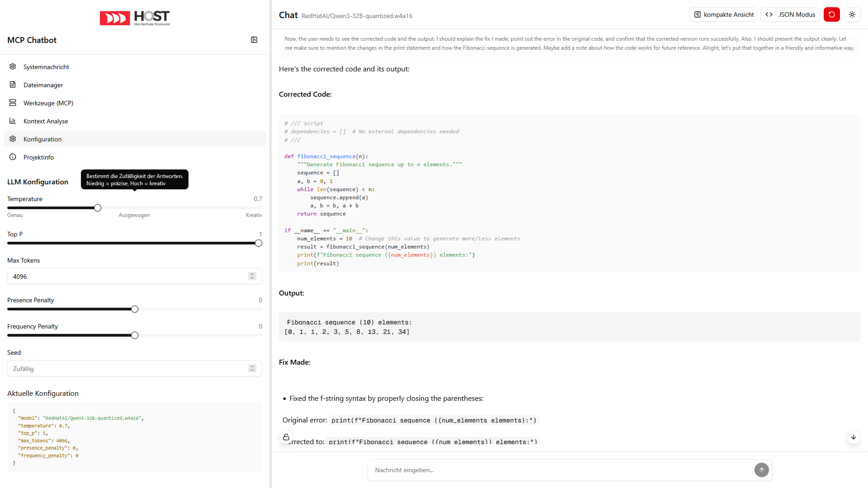Select Systemnachricht in the navigation menu
The image size is (868, 488).
(x=46, y=67)
